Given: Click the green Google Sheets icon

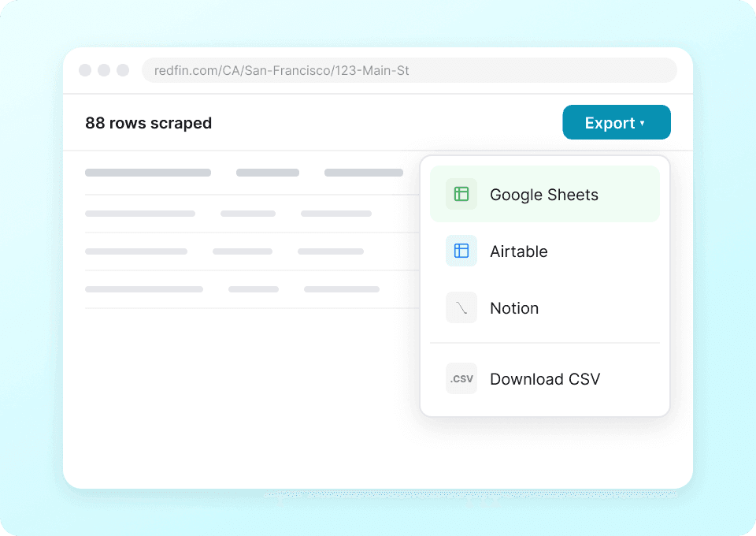Looking at the screenshot, I should point(461,194).
